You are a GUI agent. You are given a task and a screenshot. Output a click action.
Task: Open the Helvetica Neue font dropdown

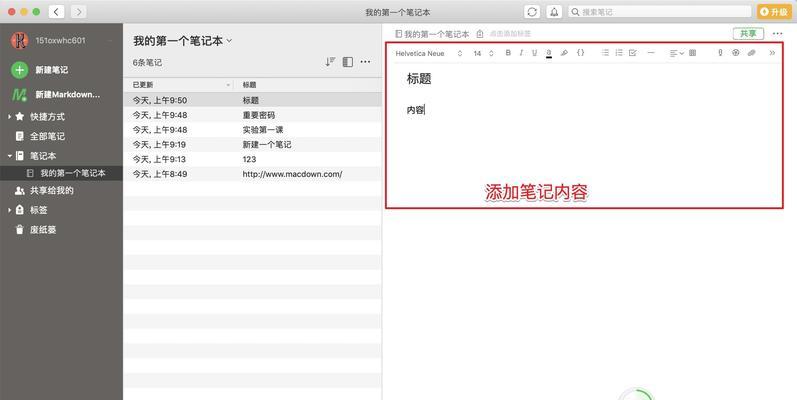420,53
